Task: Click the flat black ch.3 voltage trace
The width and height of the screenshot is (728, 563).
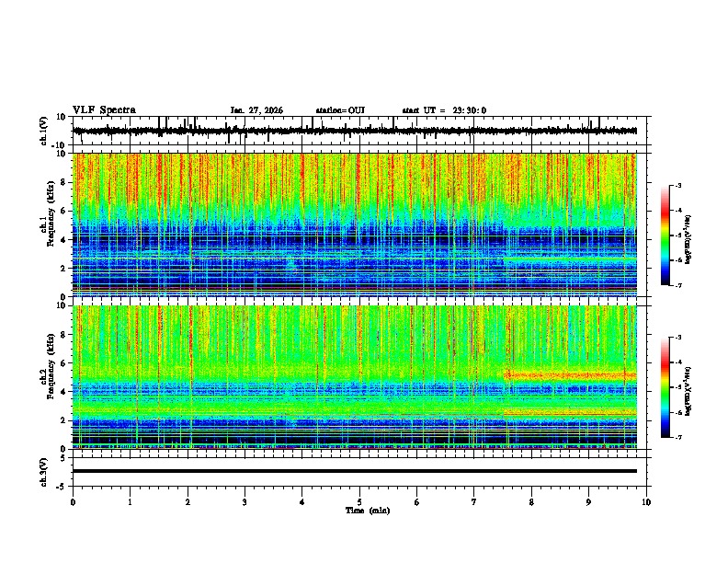Action: coord(354,471)
